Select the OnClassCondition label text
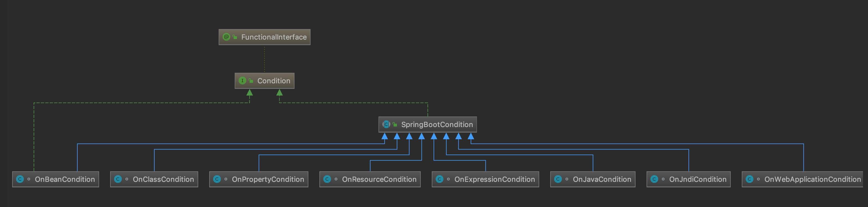868x207 pixels. [163, 179]
